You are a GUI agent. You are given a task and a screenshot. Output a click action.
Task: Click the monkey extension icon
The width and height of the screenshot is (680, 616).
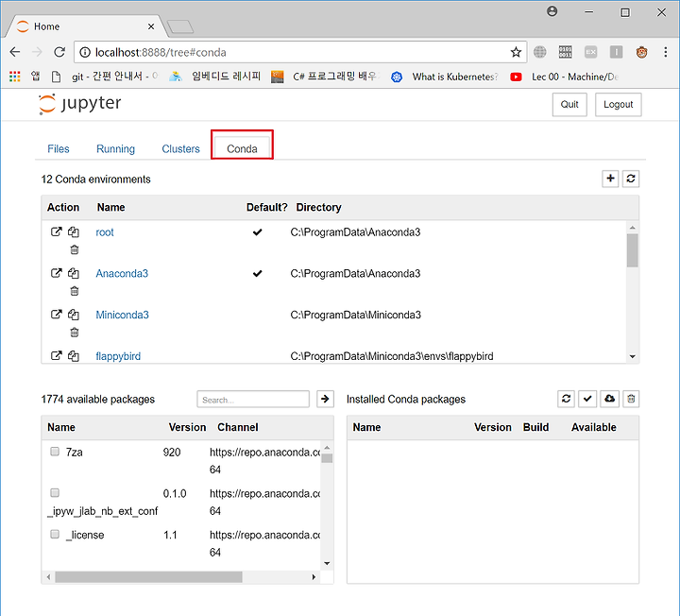(x=642, y=53)
